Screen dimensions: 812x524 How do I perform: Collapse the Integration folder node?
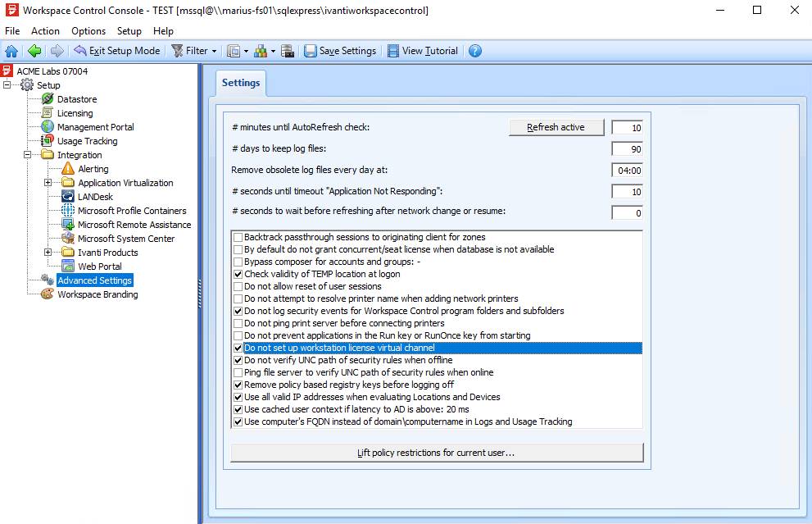click(x=27, y=154)
